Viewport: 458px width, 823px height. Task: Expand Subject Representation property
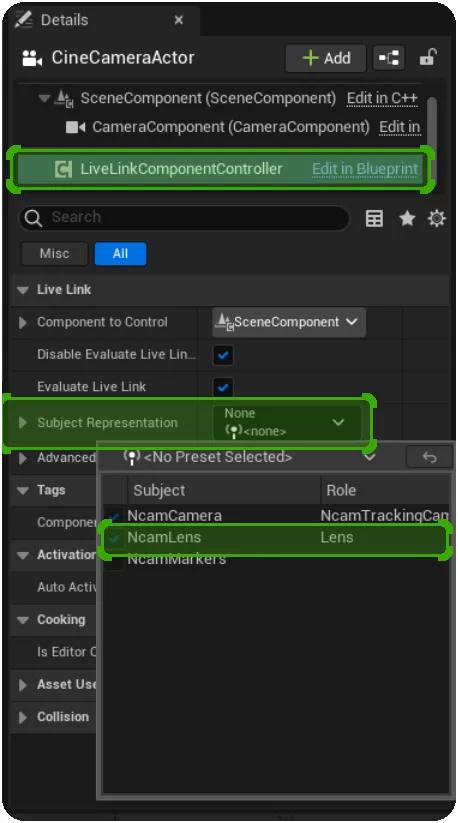(23, 423)
